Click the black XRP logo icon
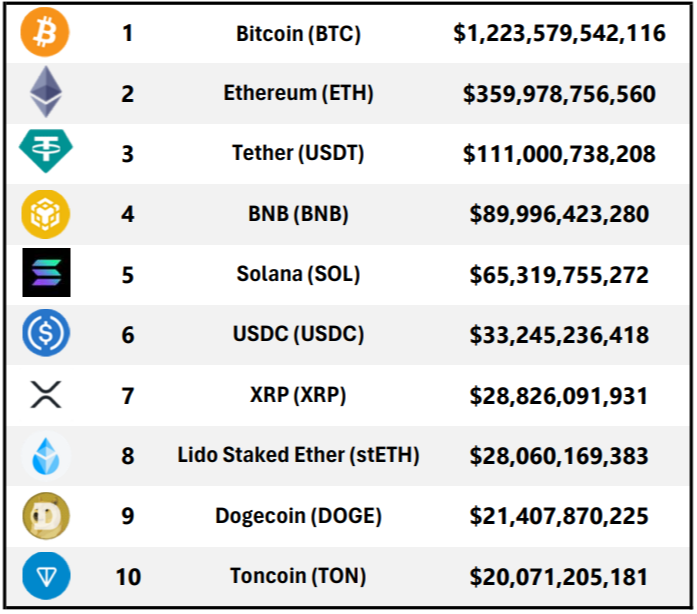The height and width of the screenshot is (614, 697). pos(46,395)
